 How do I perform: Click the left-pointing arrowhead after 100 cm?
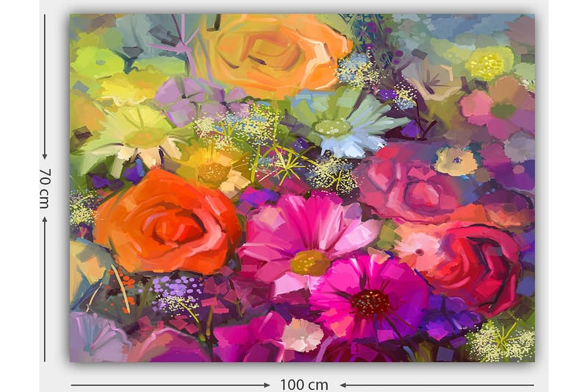[343, 384]
